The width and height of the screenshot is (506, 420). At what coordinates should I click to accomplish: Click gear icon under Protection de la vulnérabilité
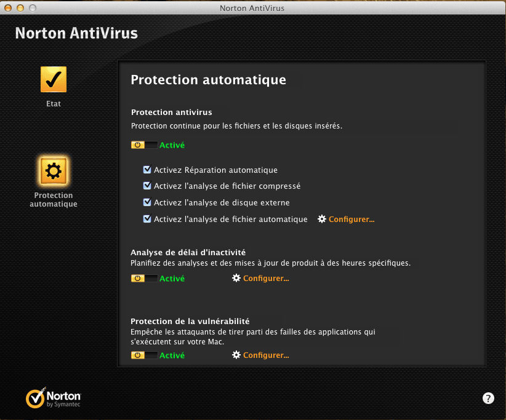coord(236,355)
